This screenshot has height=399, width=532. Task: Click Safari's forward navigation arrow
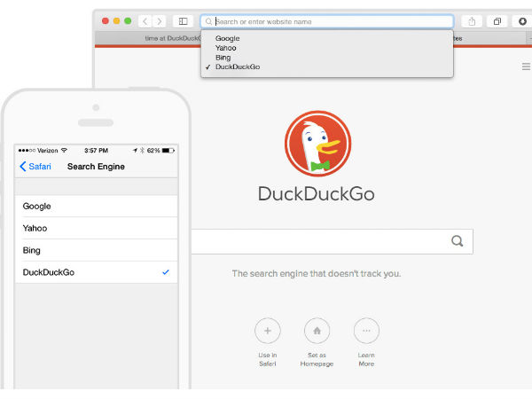[x=159, y=21]
